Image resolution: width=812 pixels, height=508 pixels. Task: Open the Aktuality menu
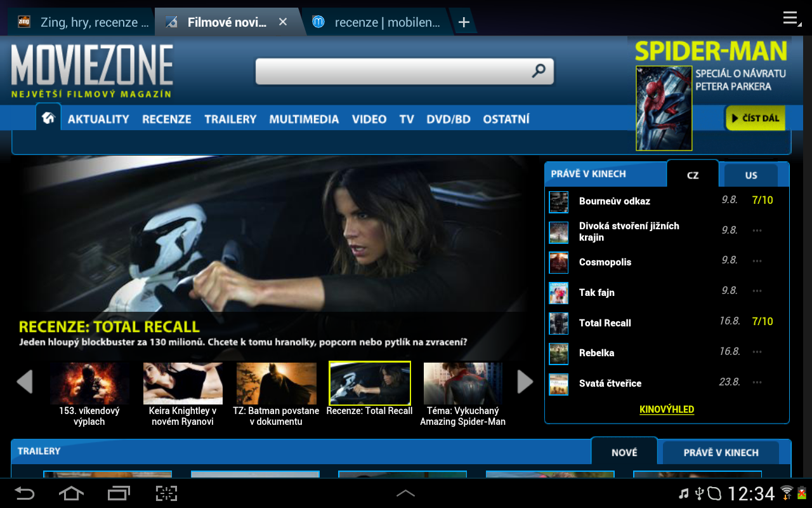click(x=98, y=119)
